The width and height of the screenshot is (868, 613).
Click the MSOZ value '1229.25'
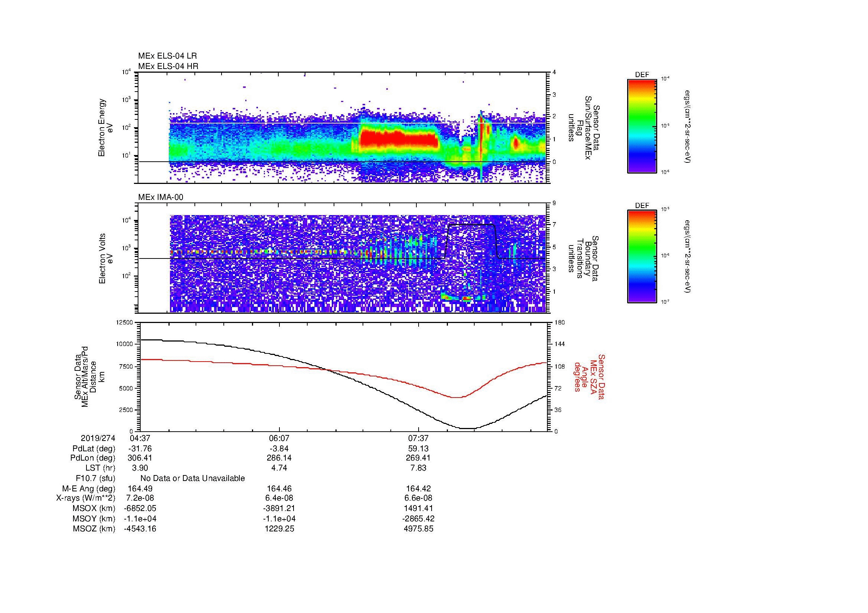point(279,529)
